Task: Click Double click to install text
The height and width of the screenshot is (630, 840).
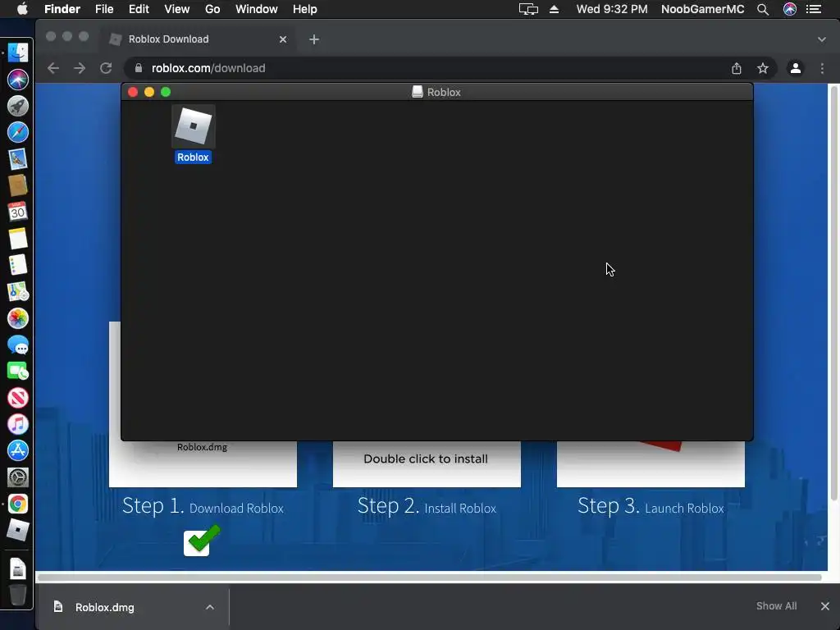Action: (x=426, y=459)
